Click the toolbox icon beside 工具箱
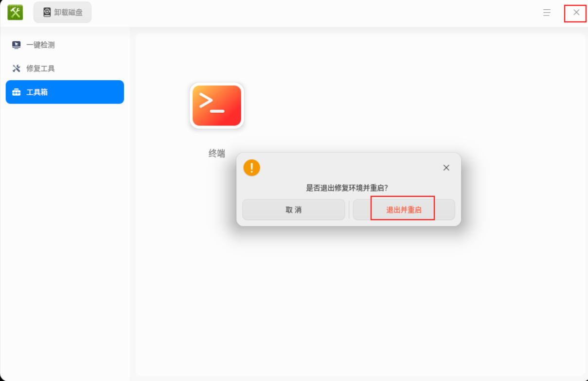Screen dimensions: 588x381 (x=16, y=92)
